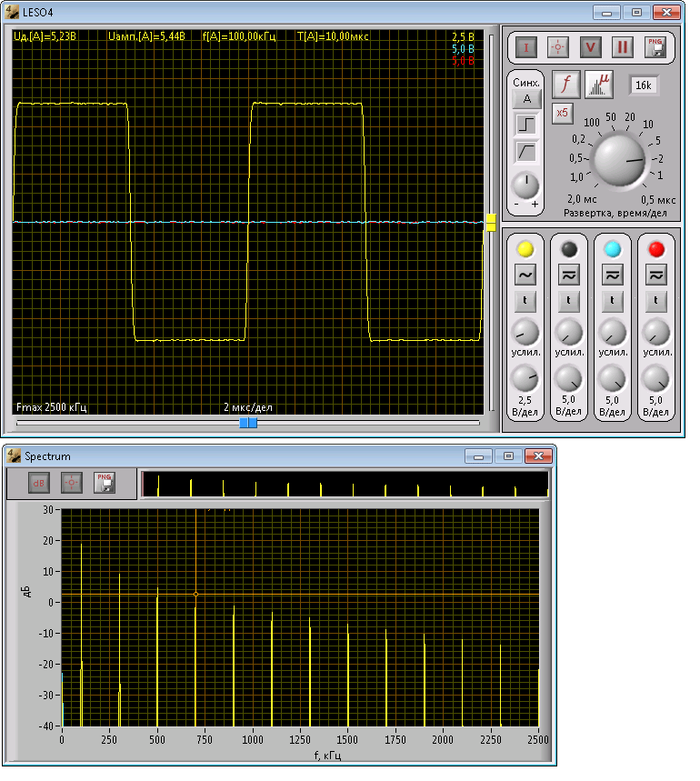This screenshot has width=700, height=781.
Task: Click the yellow vertical position marker
Action: (491, 223)
